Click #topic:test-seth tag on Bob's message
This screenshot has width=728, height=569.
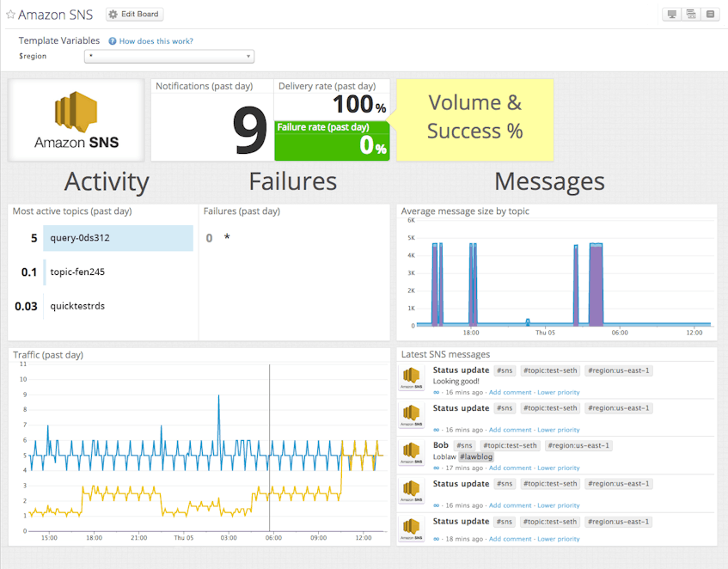pos(510,445)
